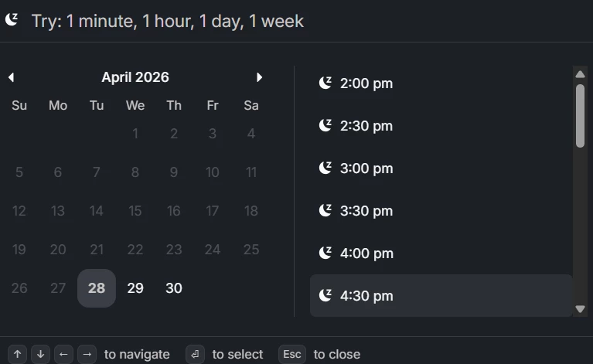The image size is (593, 364).
Task: Click the moon icon beside 4:00 pm
Action: coord(325,253)
